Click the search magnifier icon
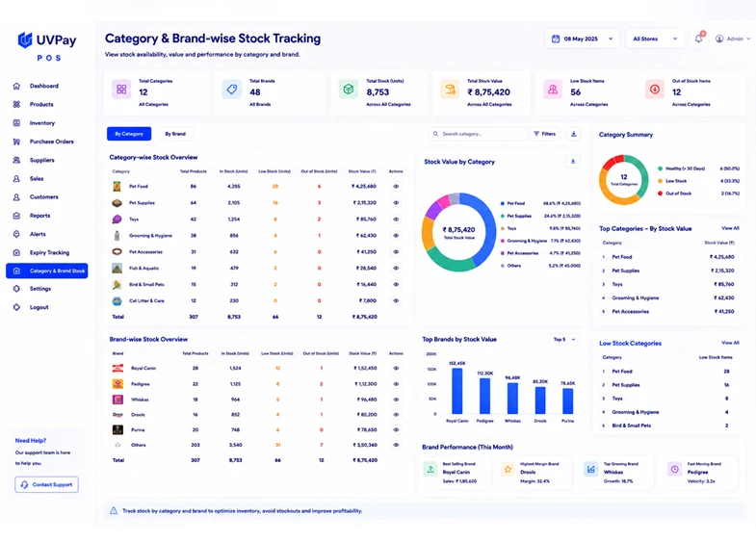The width and height of the screenshot is (756, 542). pyautogui.click(x=435, y=134)
